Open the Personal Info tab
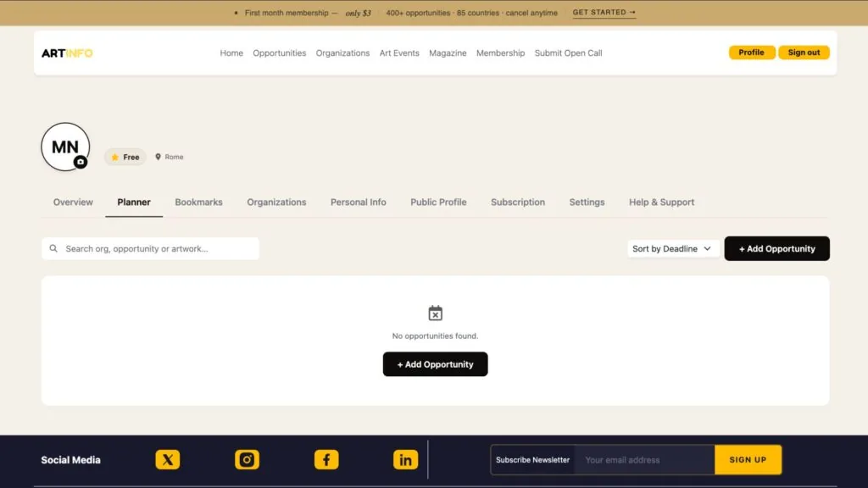The image size is (868, 488). pyautogui.click(x=359, y=202)
